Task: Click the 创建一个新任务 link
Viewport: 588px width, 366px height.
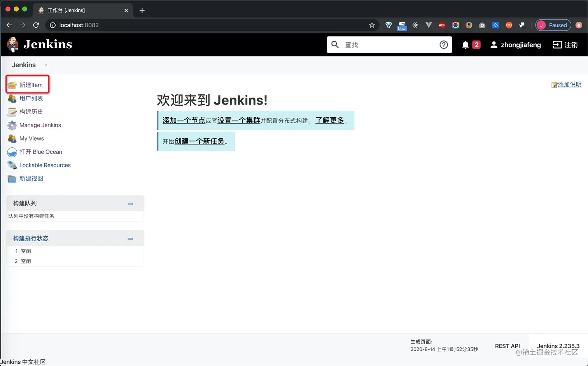Action: (199, 141)
